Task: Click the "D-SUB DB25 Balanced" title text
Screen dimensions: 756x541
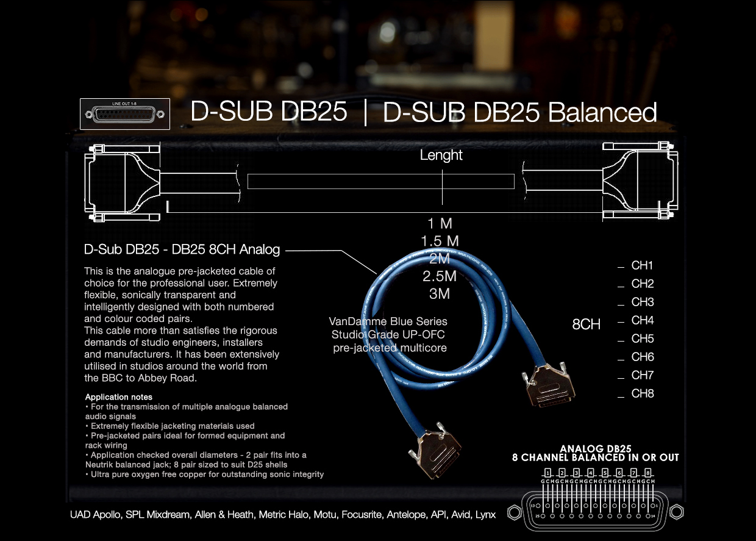Action: 520,113
